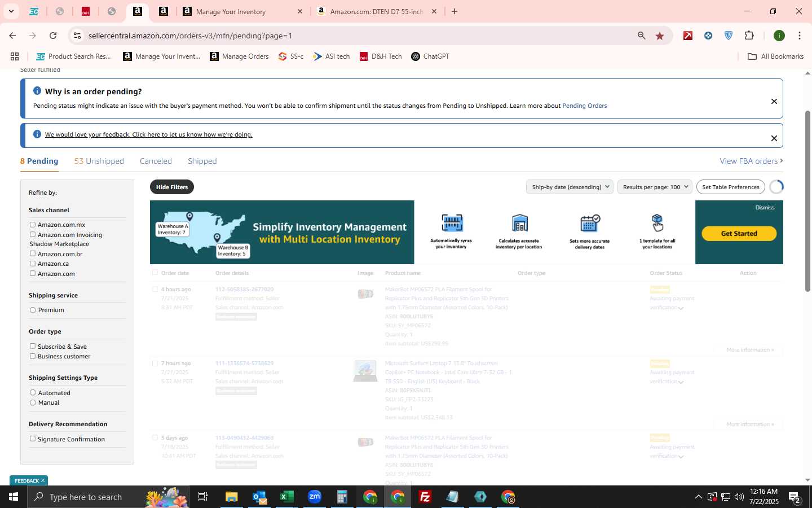Open the Chrome profile avatar

pyautogui.click(x=779, y=36)
